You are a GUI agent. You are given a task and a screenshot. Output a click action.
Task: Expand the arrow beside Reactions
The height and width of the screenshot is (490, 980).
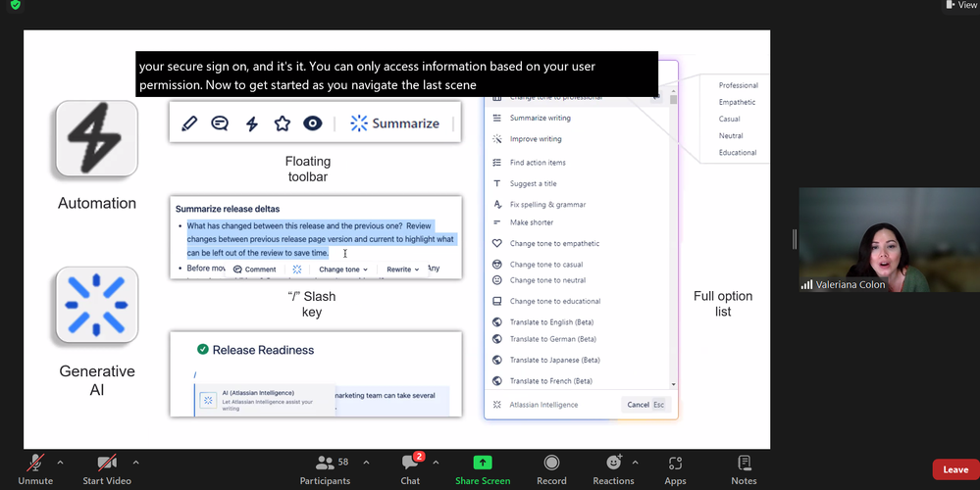(x=635, y=463)
